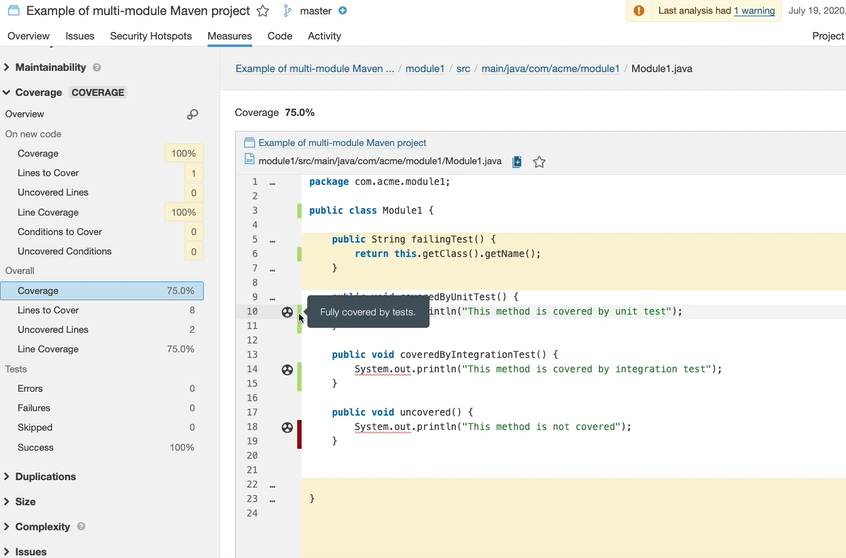Click the favorite star next to project title
This screenshot has width=846, height=558.
coord(263,11)
